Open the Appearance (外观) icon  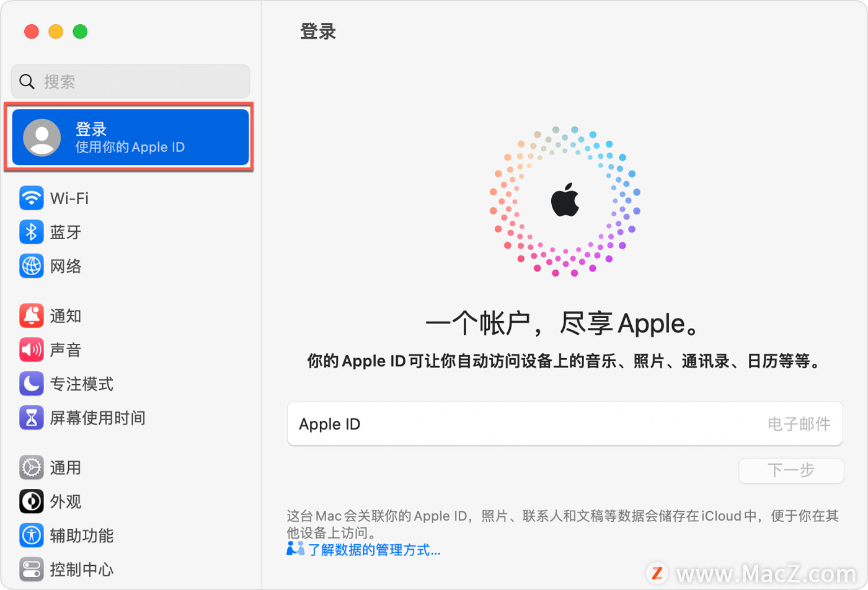(x=32, y=502)
